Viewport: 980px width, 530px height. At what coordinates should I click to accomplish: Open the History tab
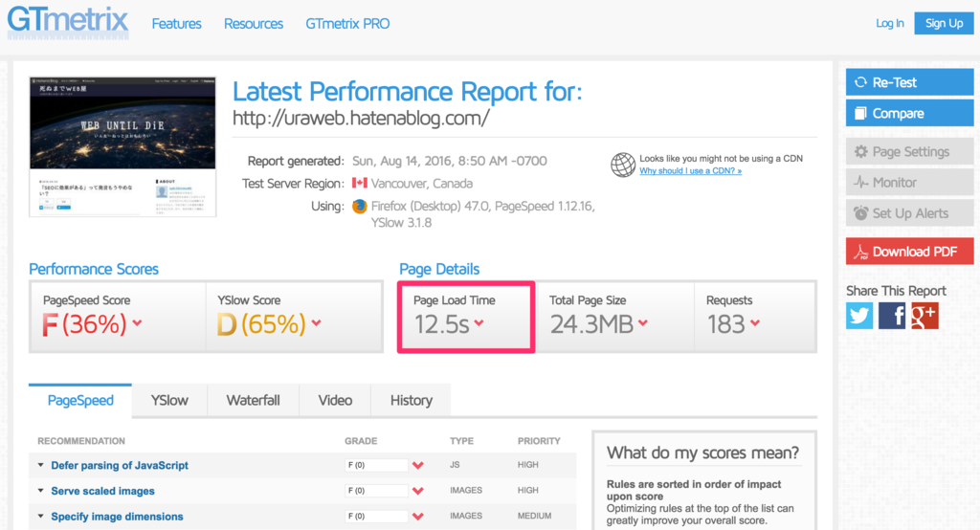[412, 400]
